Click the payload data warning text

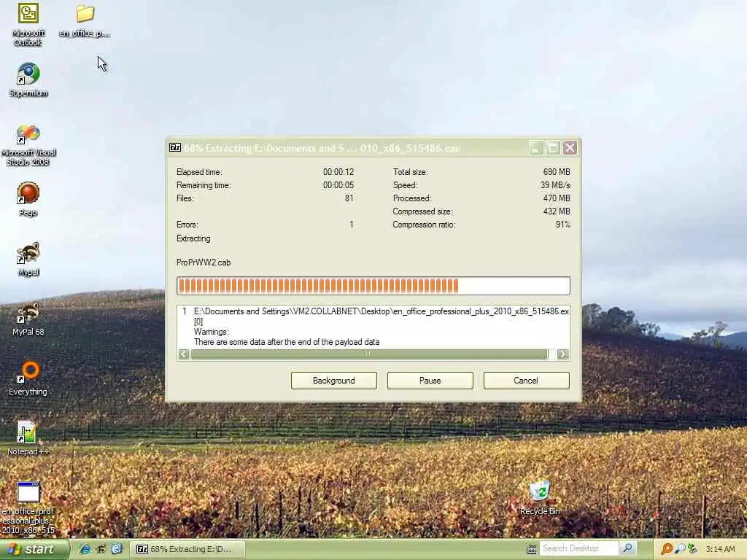(x=287, y=342)
